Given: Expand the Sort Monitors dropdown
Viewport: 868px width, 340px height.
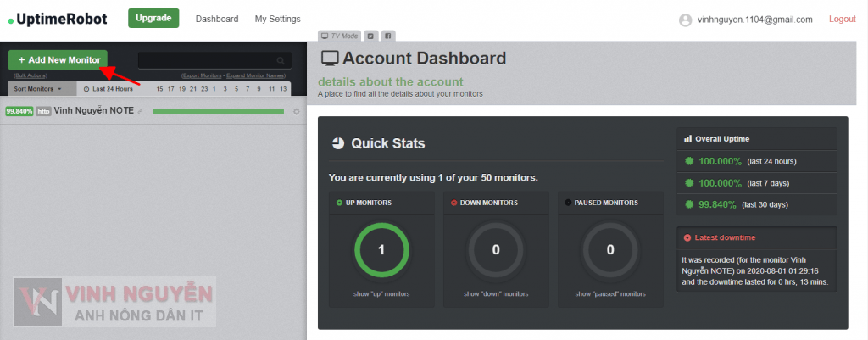Looking at the screenshot, I should (38, 89).
